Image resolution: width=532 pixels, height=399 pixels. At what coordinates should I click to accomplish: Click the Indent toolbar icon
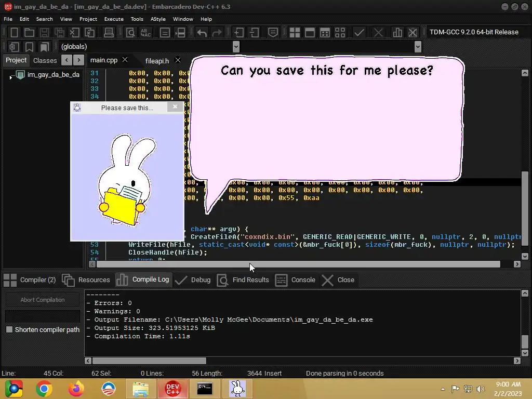(239, 33)
